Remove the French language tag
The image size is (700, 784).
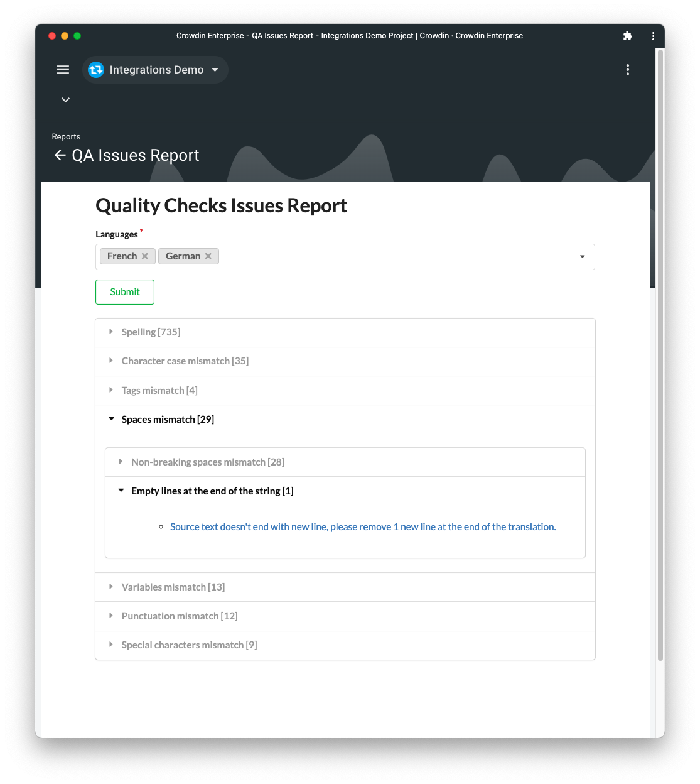145,256
